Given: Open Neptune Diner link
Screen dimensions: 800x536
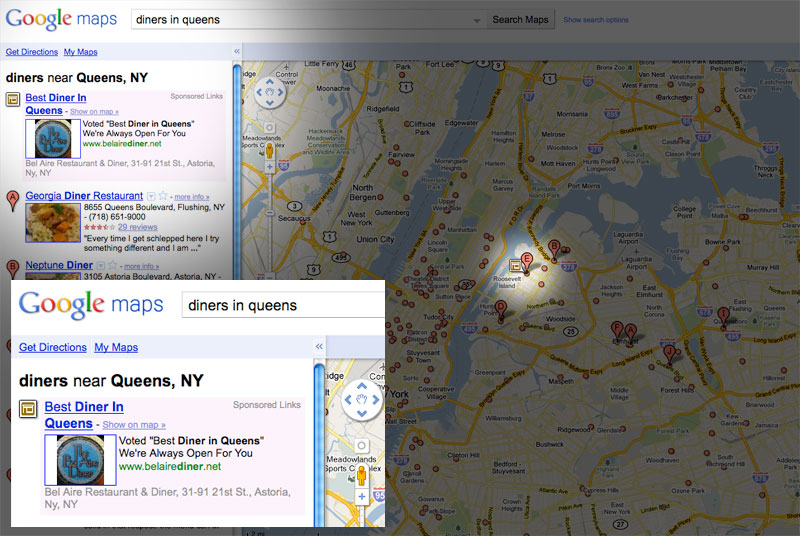Looking at the screenshot, I should coord(59,265).
